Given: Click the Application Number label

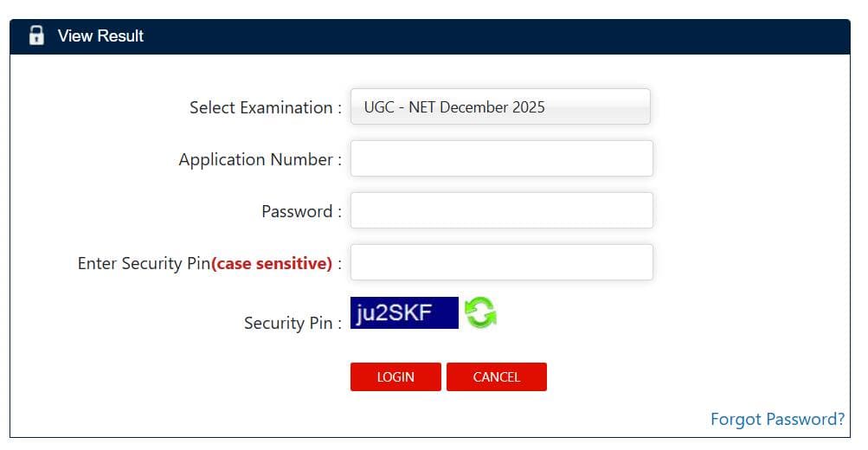Looking at the screenshot, I should coord(260,159).
